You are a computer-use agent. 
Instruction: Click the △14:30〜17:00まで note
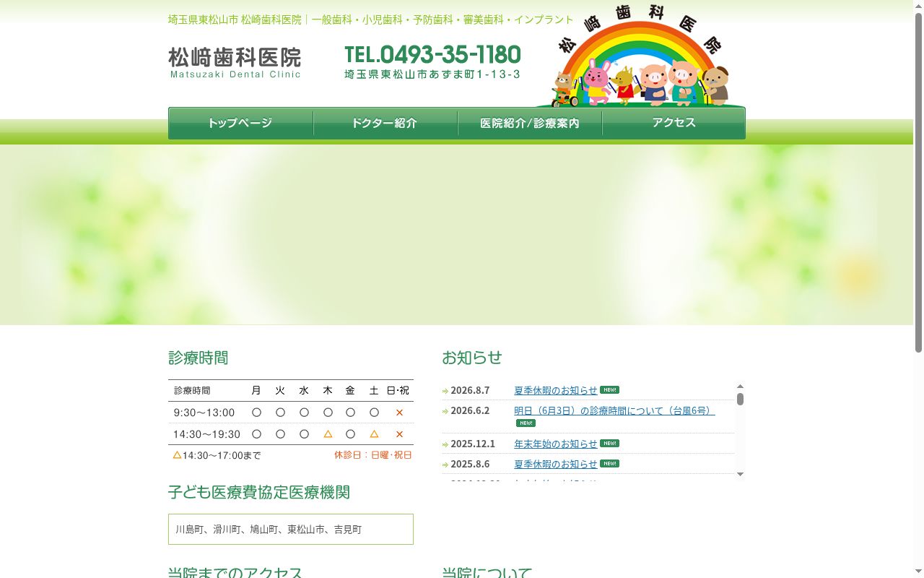click(217, 455)
